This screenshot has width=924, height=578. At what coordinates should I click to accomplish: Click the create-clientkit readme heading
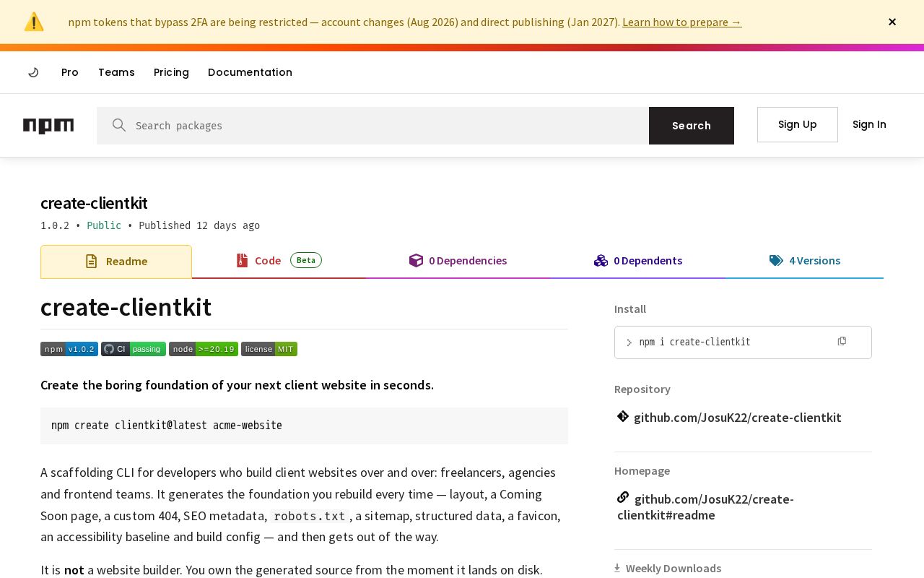126,307
